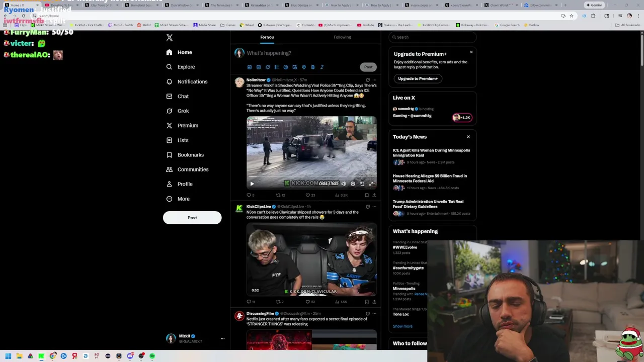Toggle italic formatting in composer
The image size is (644, 362).
pyautogui.click(x=322, y=67)
